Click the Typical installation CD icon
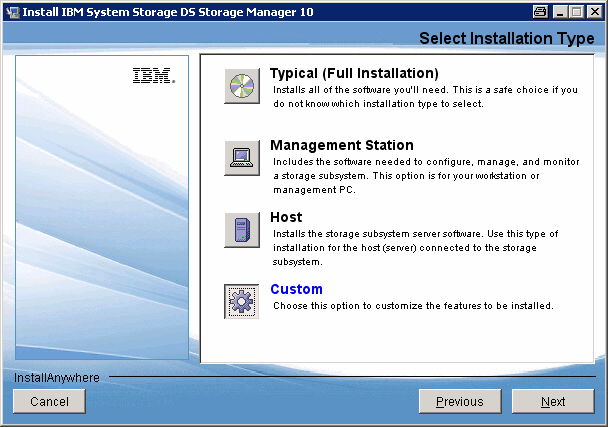The image size is (608, 427). (241, 87)
